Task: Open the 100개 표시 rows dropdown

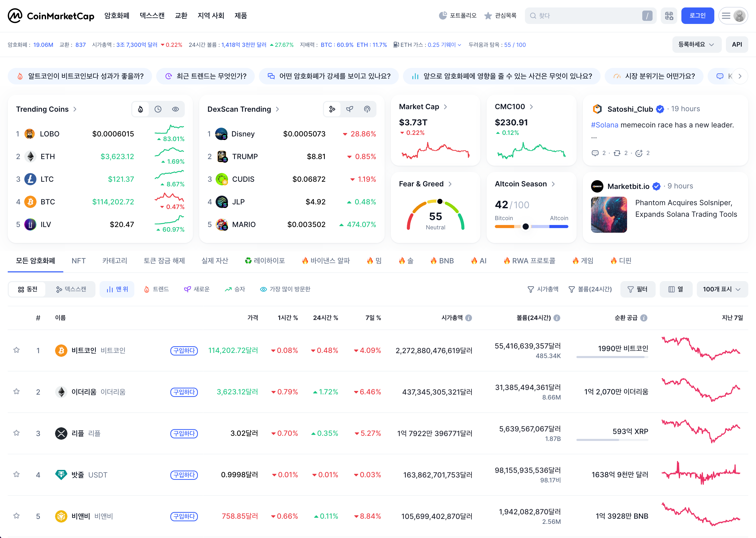Action: 722,289
